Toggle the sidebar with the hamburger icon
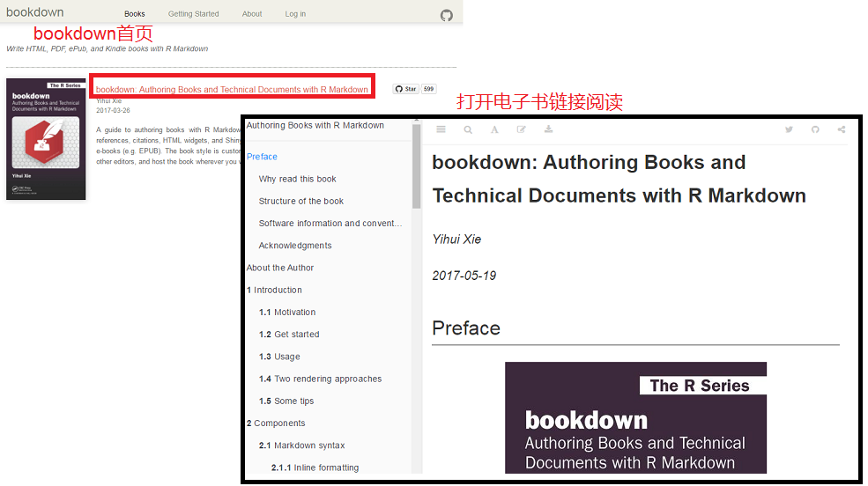 [x=441, y=129]
